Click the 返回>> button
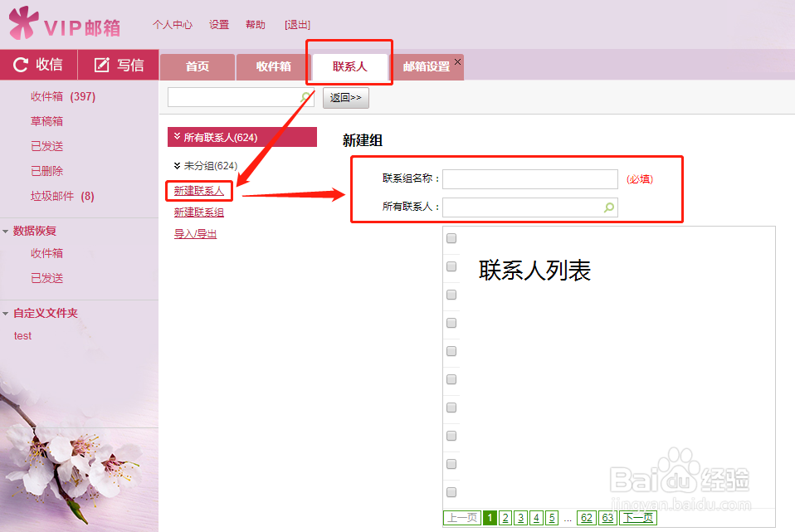This screenshot has height=532, width=795. tap(345, 97)
